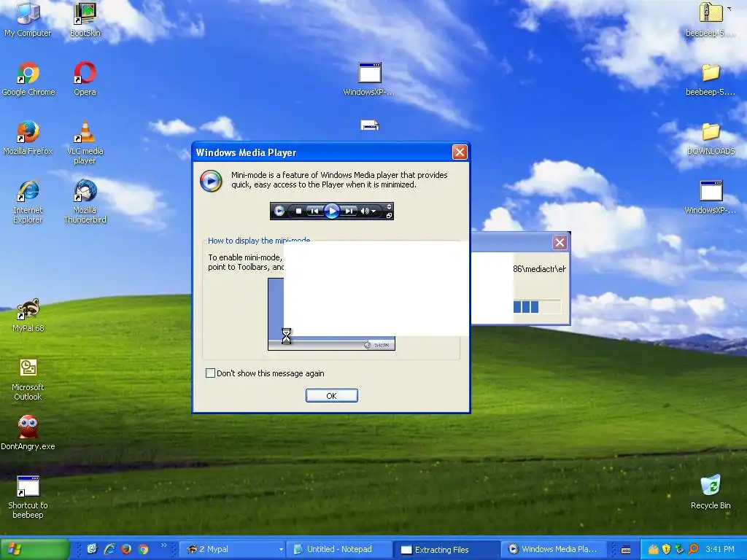Click the keyboard icon on the taskbar
The height and width of the screenshot is (560, 747).
626,550
